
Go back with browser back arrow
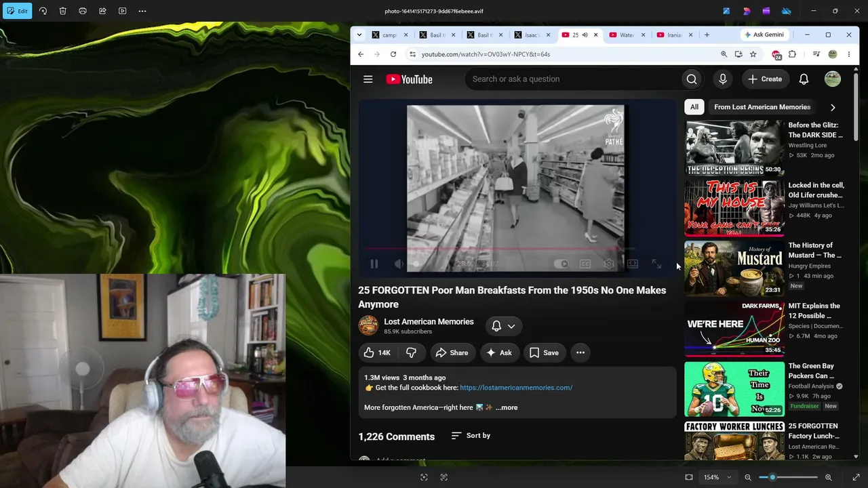361,54
